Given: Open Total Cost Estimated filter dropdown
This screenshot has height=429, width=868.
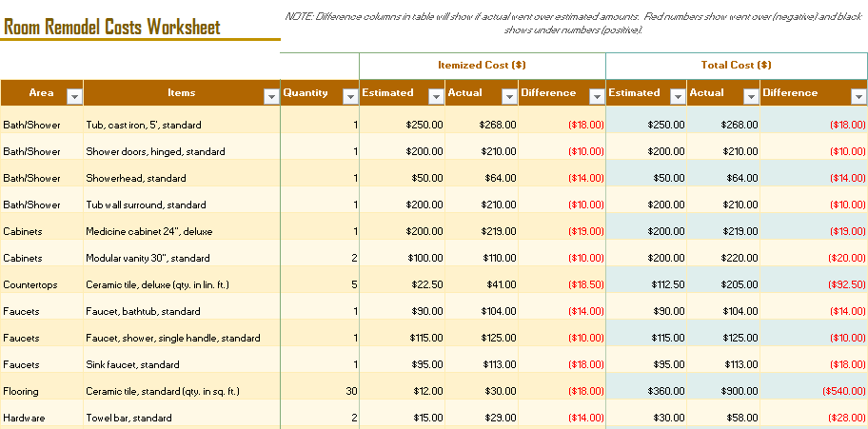Looking at the screenshot, I should point(678,97).
